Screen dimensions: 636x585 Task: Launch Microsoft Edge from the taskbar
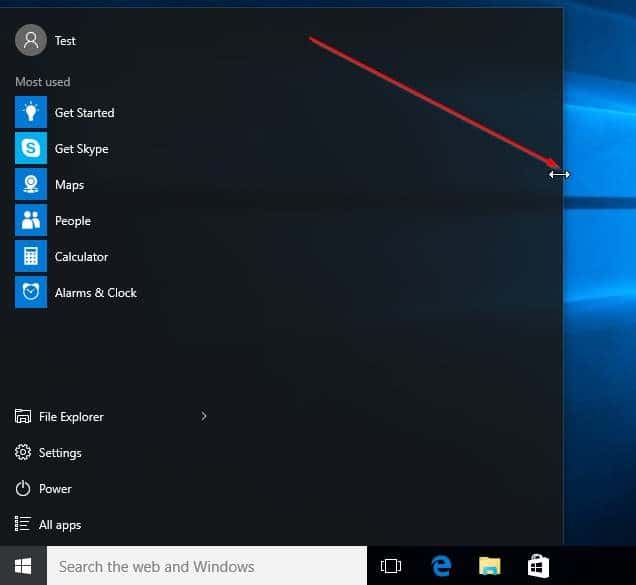click(x=441, y=566)
